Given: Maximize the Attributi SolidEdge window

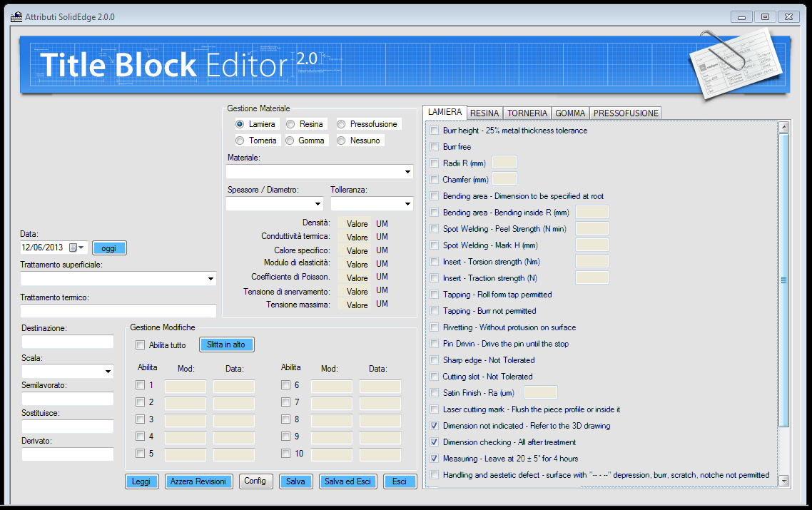Looking at the screenshot, I should (765, 17).
